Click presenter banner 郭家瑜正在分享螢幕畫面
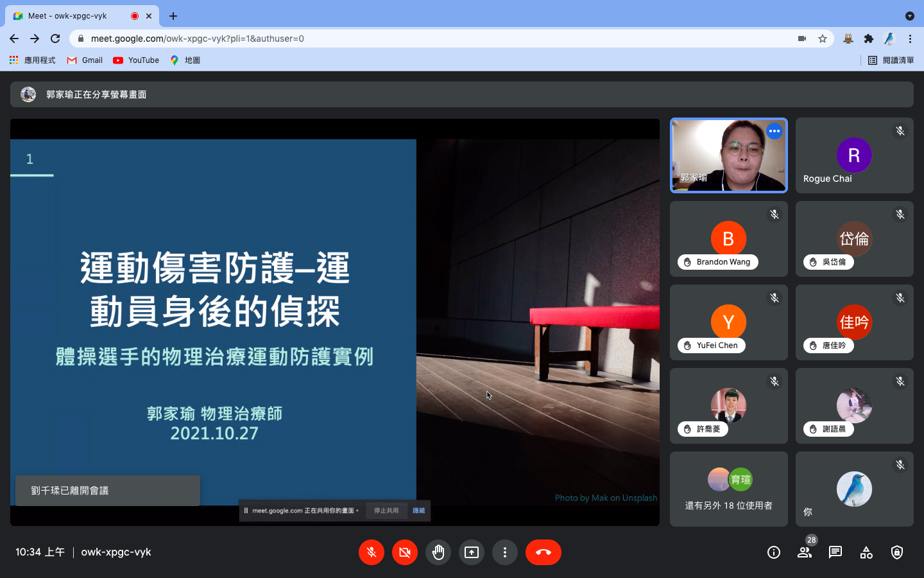The image size is (924, 578). tap(462, 94)
